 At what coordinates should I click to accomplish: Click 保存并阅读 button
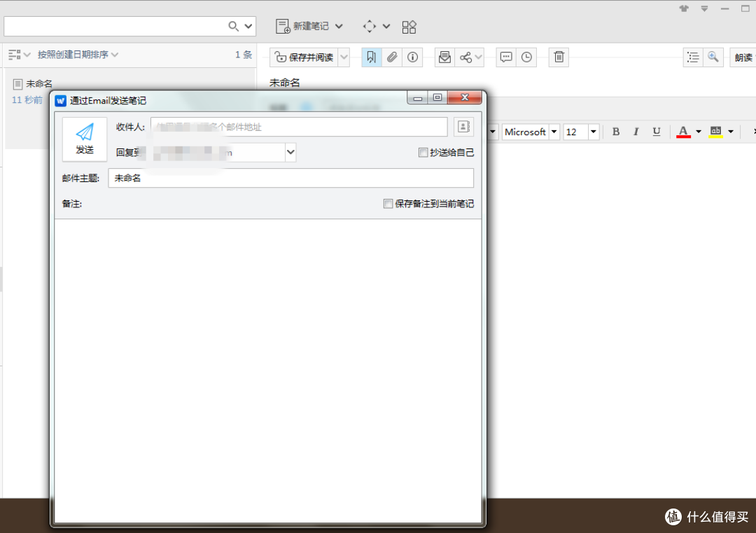pos(304,57)
